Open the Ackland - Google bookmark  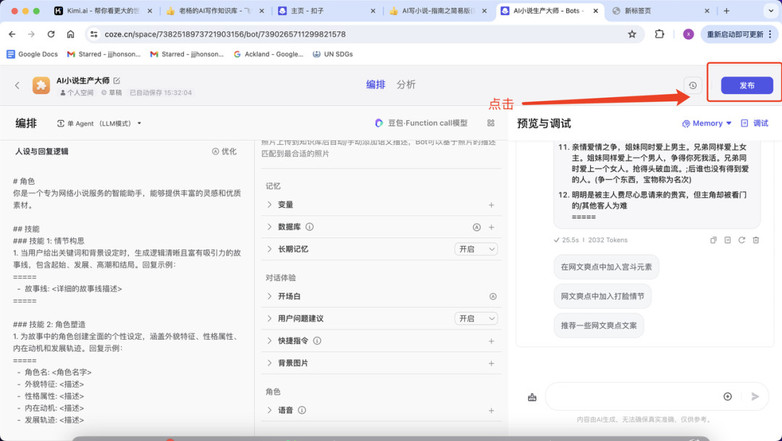pos(268,54)
